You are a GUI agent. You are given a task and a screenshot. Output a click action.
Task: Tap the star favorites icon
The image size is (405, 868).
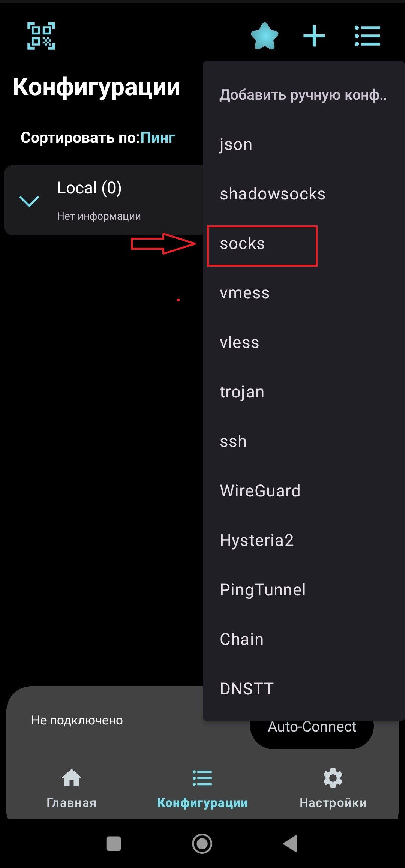point(265,36)
